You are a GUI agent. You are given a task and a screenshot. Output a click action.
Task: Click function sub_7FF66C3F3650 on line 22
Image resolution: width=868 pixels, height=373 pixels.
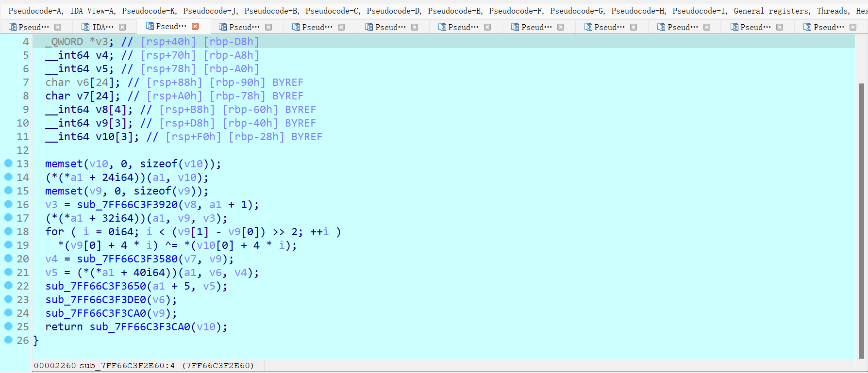click(96, 286)
